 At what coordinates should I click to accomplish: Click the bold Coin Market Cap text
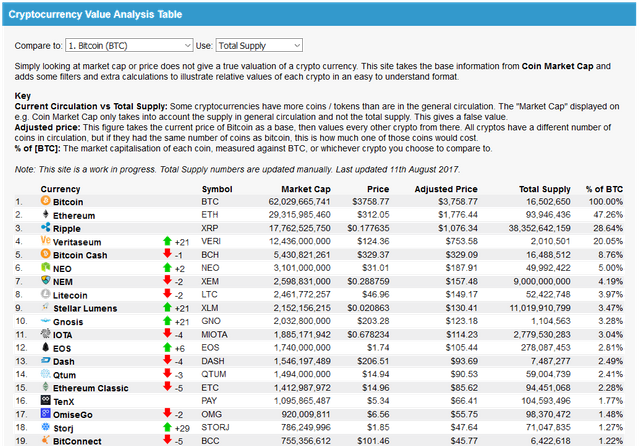coord(557,66)
